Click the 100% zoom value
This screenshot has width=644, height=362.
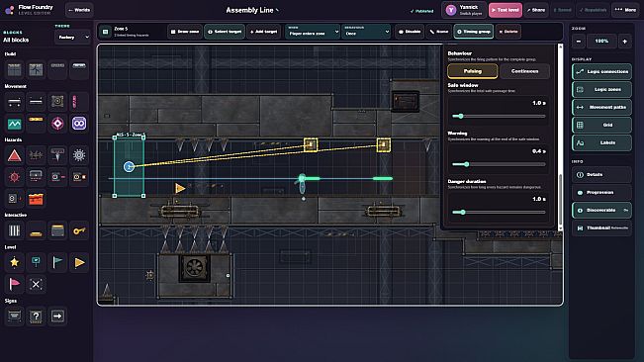601,41
